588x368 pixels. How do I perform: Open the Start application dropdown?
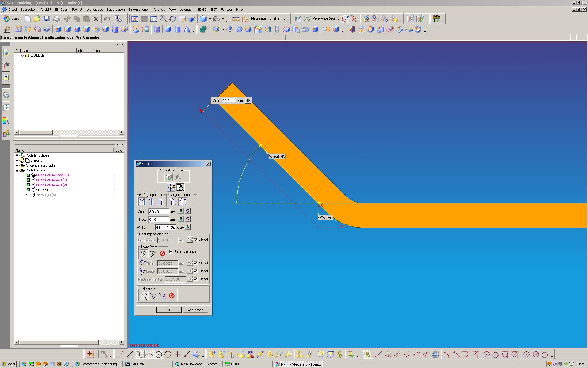tap(13, 19)
